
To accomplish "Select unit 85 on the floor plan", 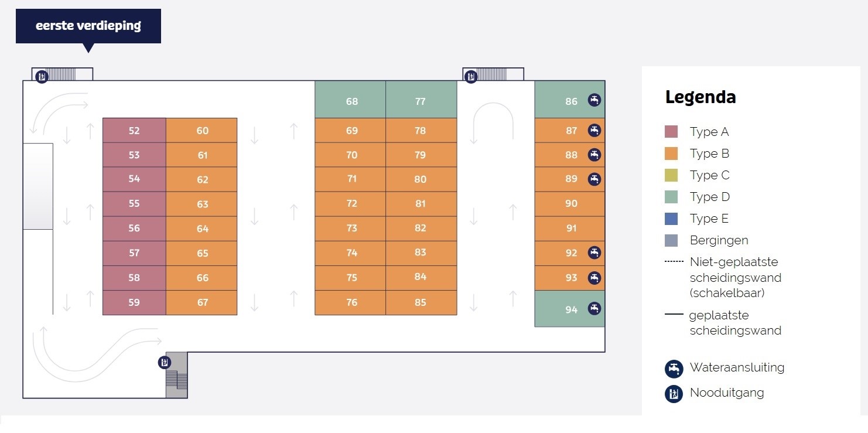I will coord(421,302).
